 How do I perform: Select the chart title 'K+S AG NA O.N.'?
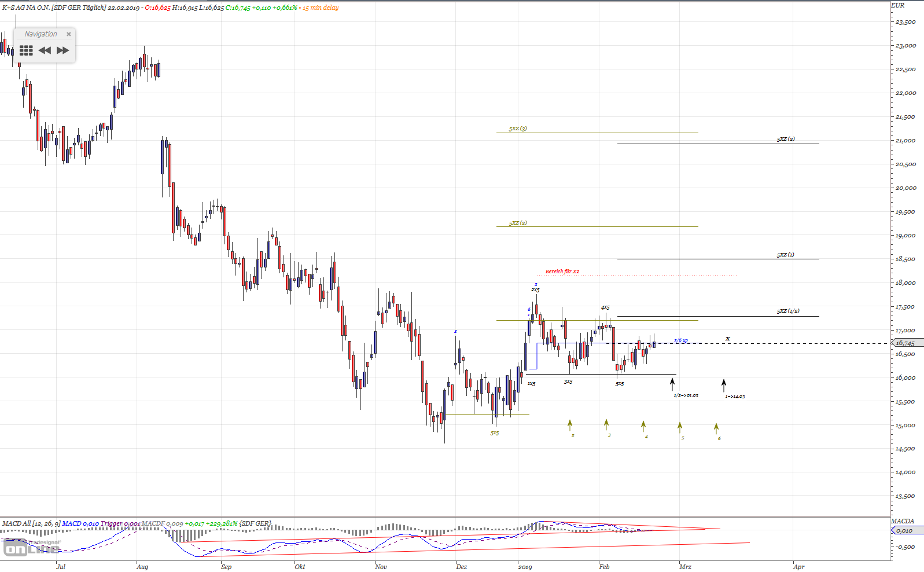coord(26,8)
